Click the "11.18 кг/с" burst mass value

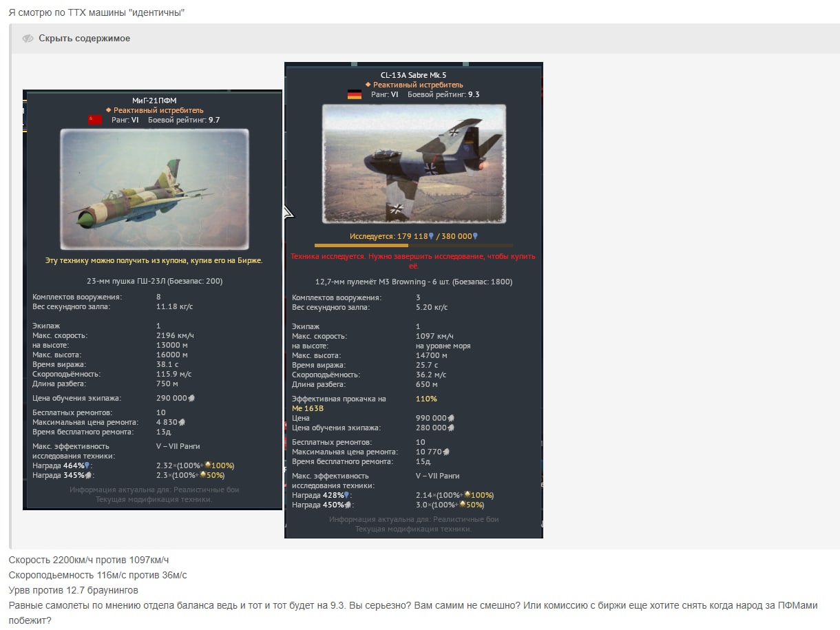pos(175,306)
